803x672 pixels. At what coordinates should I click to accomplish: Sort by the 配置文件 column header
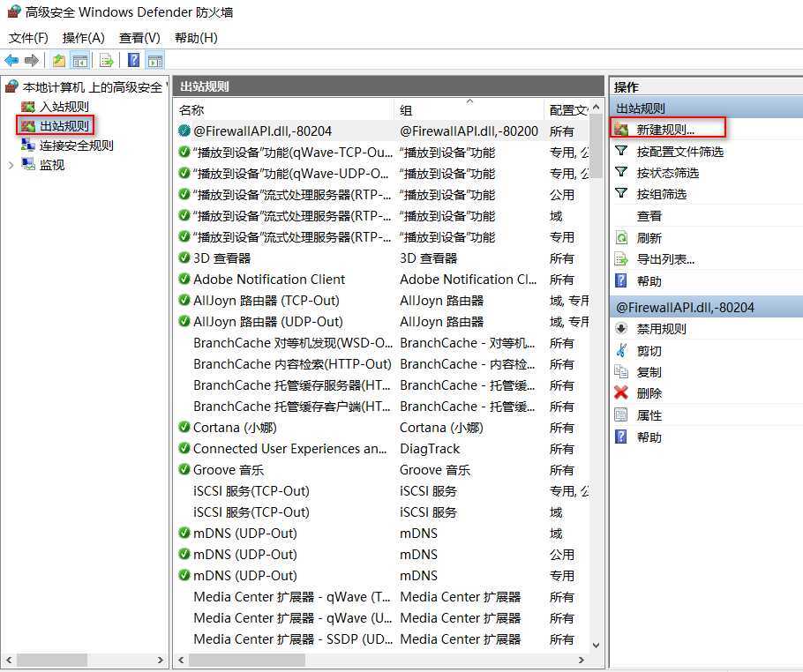pos(567,110)
